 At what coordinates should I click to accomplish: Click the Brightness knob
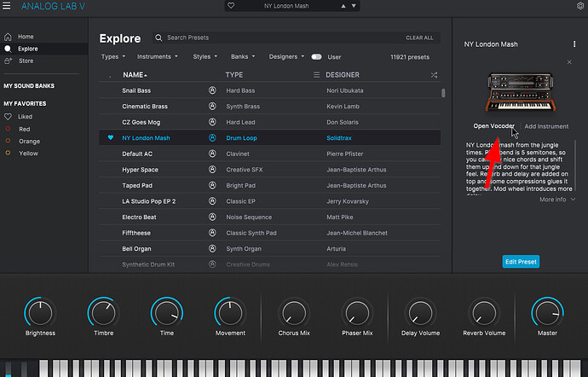pyautogui.click(x=40, y=313)
